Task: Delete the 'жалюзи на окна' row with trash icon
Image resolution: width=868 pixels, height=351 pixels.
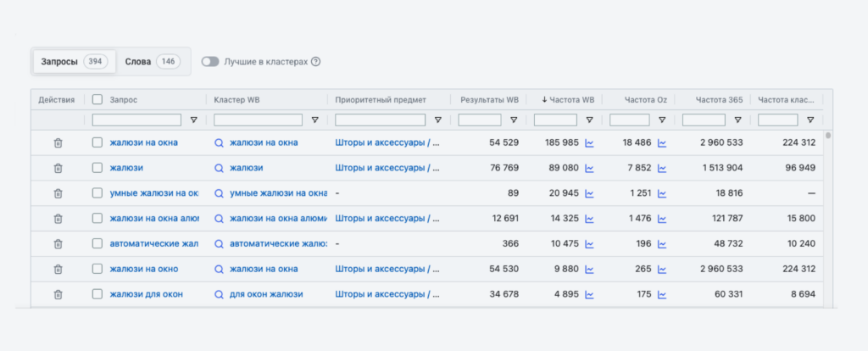Action: [58, 142]
